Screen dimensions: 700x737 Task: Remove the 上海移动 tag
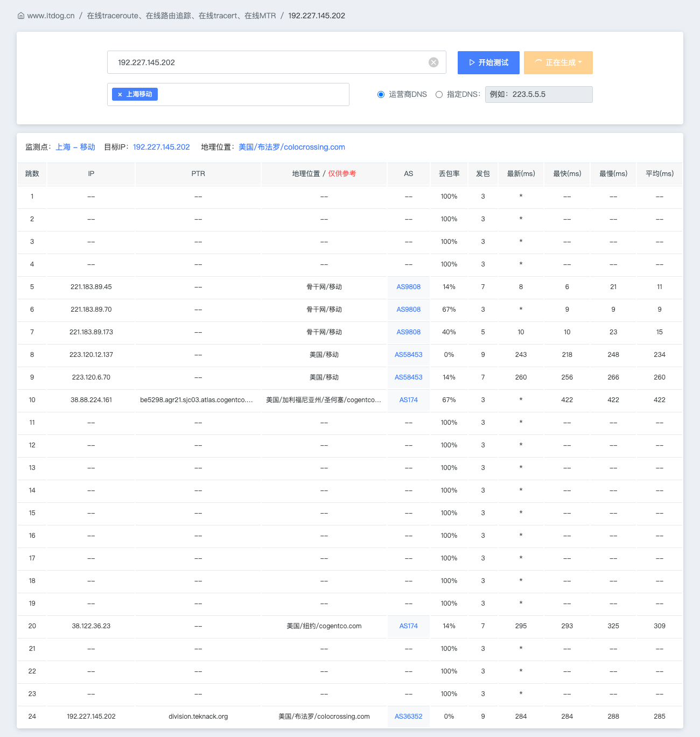point(120,94)
